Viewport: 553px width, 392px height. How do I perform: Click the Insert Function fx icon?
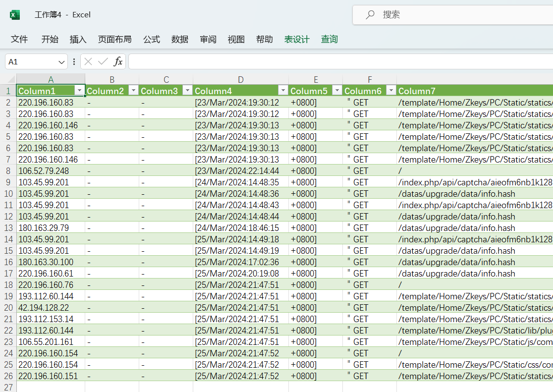pos(118,61)
